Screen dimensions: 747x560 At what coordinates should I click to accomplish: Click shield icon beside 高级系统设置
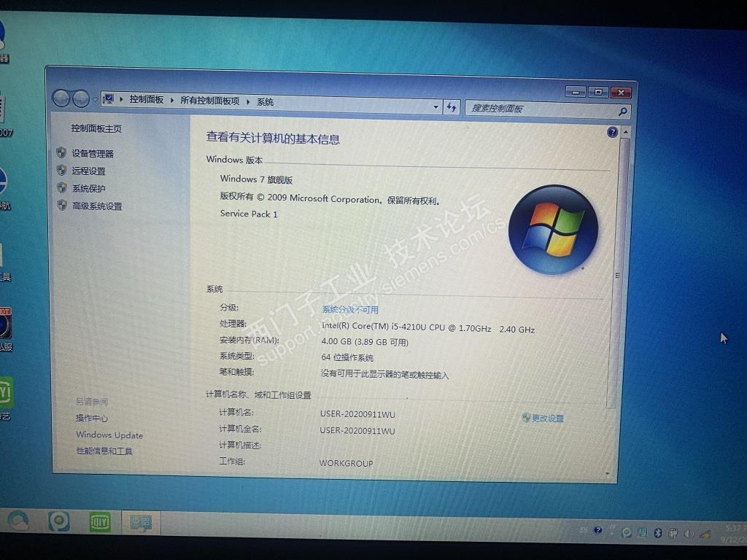(62, 205)
